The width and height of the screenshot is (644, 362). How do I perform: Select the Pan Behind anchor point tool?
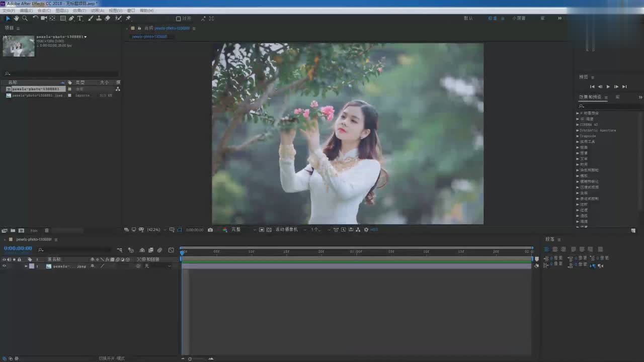52,18
